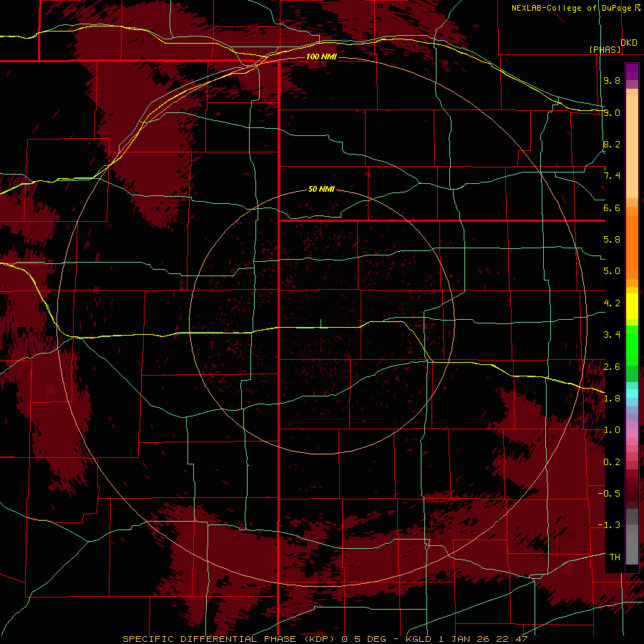Click the 2.6 value on color scale
This screenshot has height=644, width=644.
[612, 367]
